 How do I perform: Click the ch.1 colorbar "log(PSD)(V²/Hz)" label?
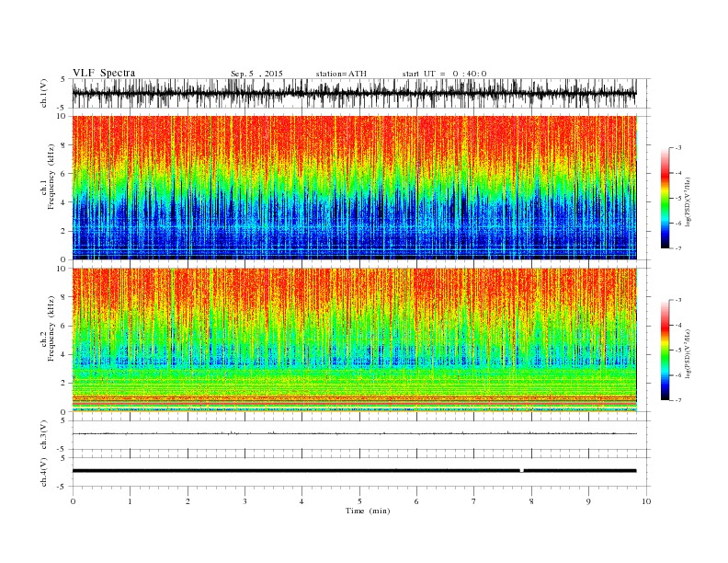(688, 201)
